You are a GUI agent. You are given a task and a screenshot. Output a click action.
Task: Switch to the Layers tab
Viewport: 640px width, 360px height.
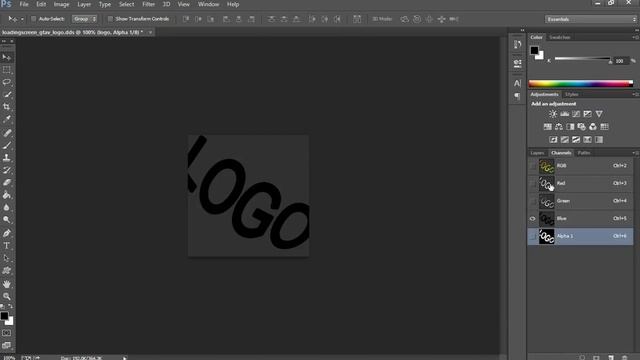click(x=538, y=153)
